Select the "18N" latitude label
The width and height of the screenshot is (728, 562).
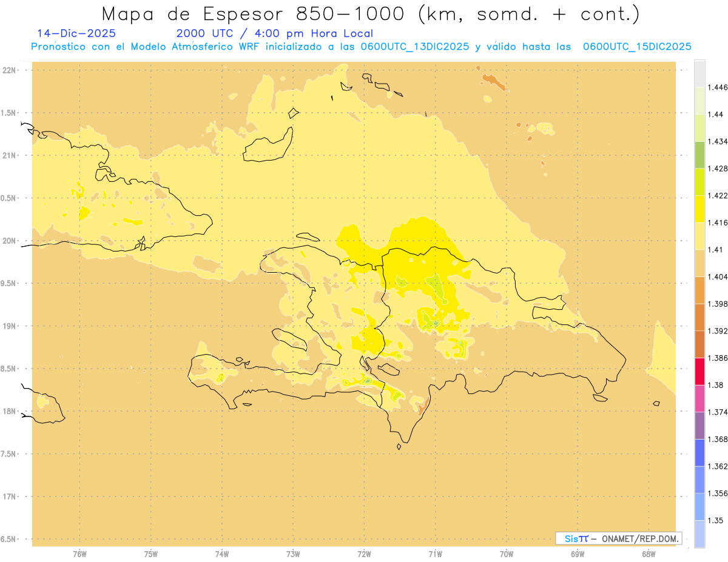pyautogui.click(x=9, y=411)
